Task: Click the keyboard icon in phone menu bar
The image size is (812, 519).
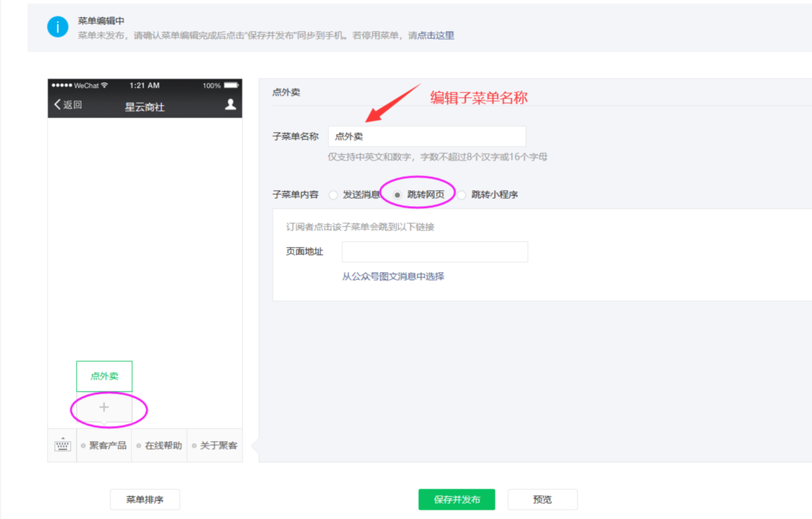Action: click(x=63, y=445)
